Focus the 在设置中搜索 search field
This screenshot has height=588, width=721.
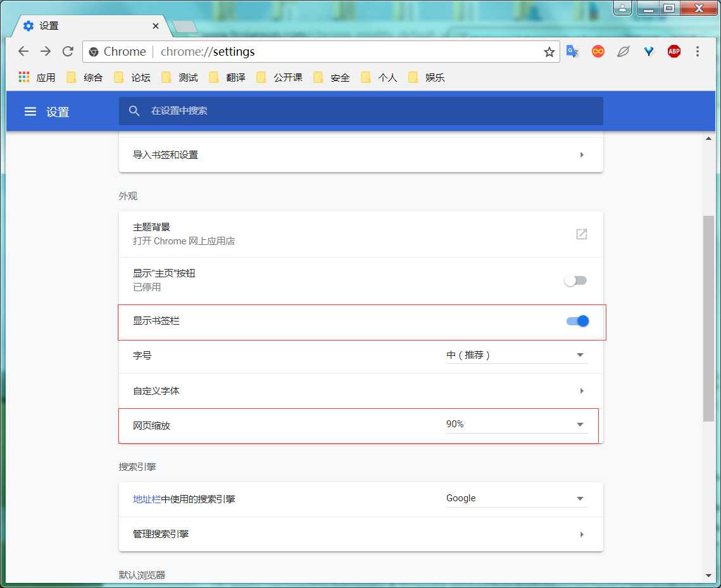361,111
